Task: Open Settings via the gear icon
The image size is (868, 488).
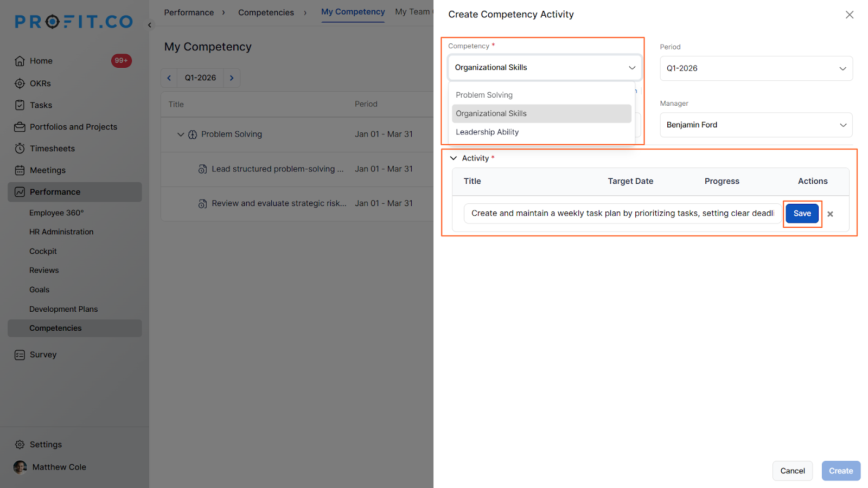Action: 20,445
